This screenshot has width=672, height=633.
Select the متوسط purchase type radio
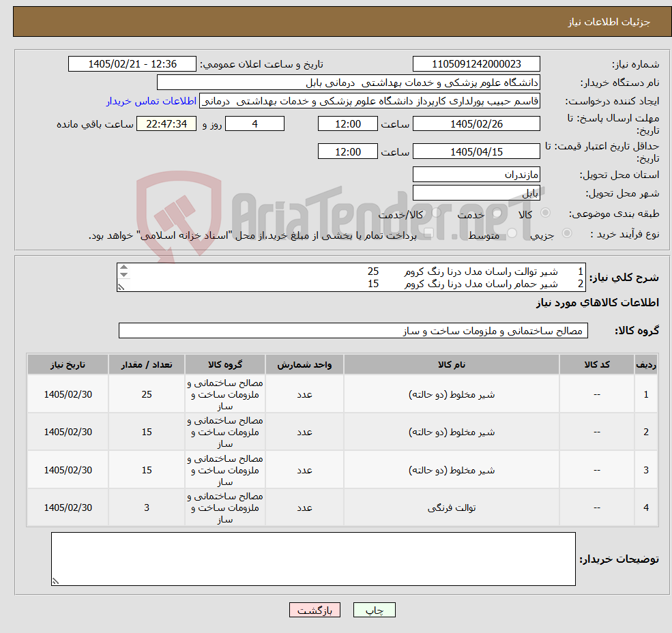point(512,233)
